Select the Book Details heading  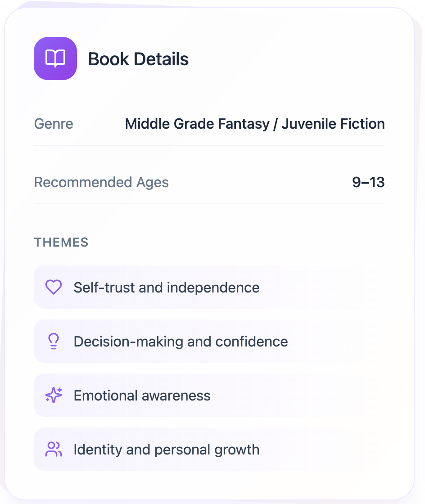pyautogui.click(x=138, y=59)
